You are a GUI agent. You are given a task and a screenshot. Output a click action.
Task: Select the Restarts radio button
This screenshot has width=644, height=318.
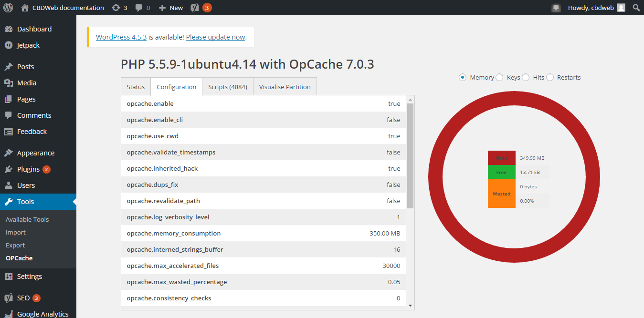pos(550,77)
